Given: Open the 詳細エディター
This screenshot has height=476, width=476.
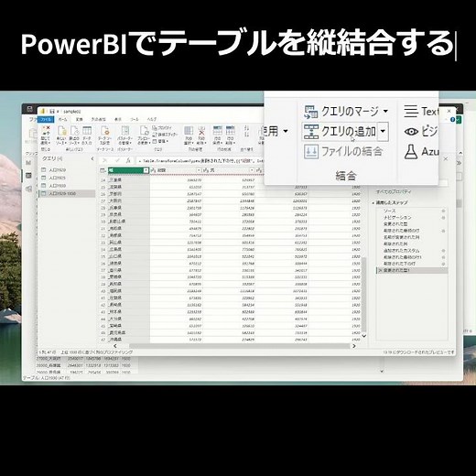Looking at the screenshot, I should coord(165,135).
